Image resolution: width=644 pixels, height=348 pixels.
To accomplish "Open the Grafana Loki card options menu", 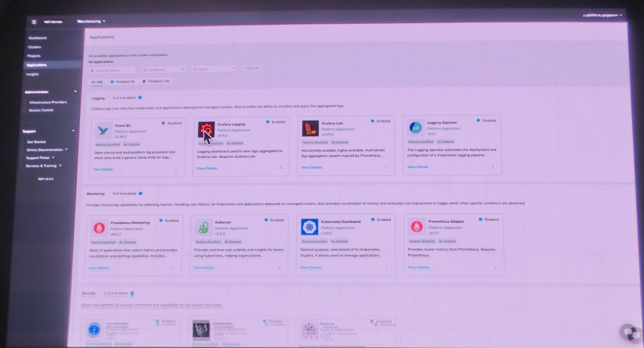I will coord(386,167).
